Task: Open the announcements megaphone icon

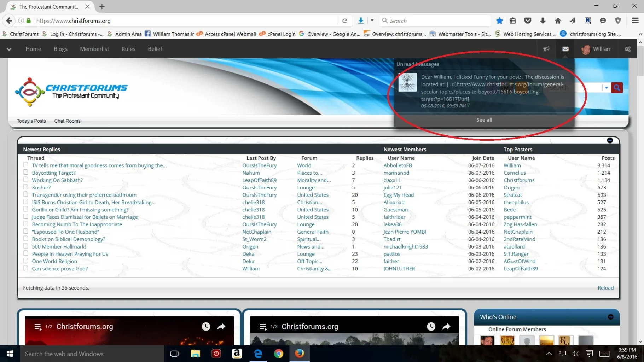Action: pos(546,49)
